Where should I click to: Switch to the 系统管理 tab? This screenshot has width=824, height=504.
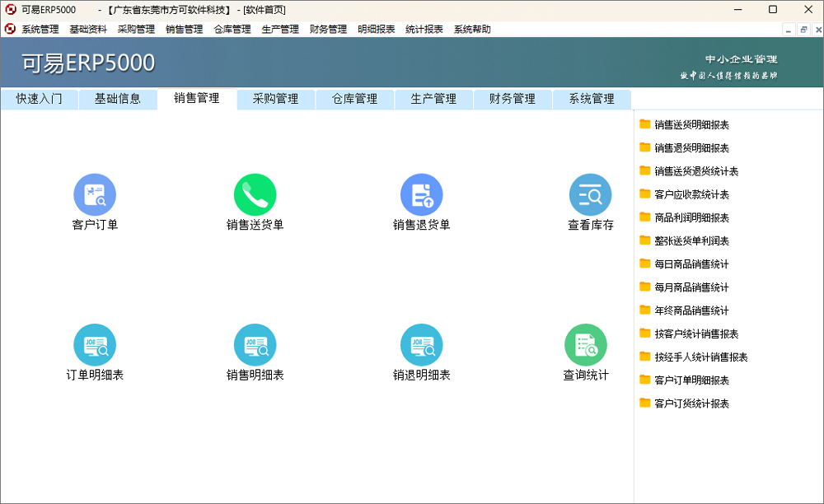[x=592, y=99]
